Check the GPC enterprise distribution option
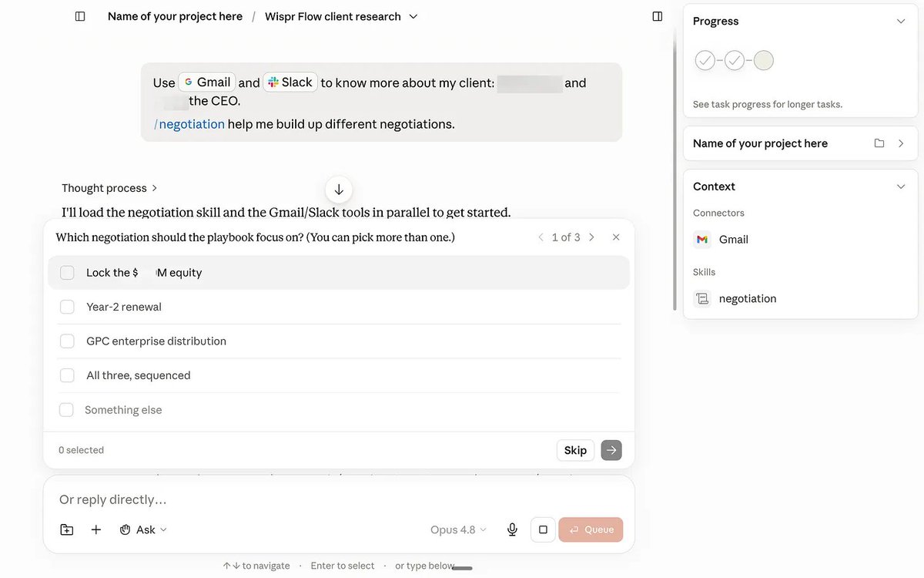Screen dimensions: 924x578 (67, 341)
